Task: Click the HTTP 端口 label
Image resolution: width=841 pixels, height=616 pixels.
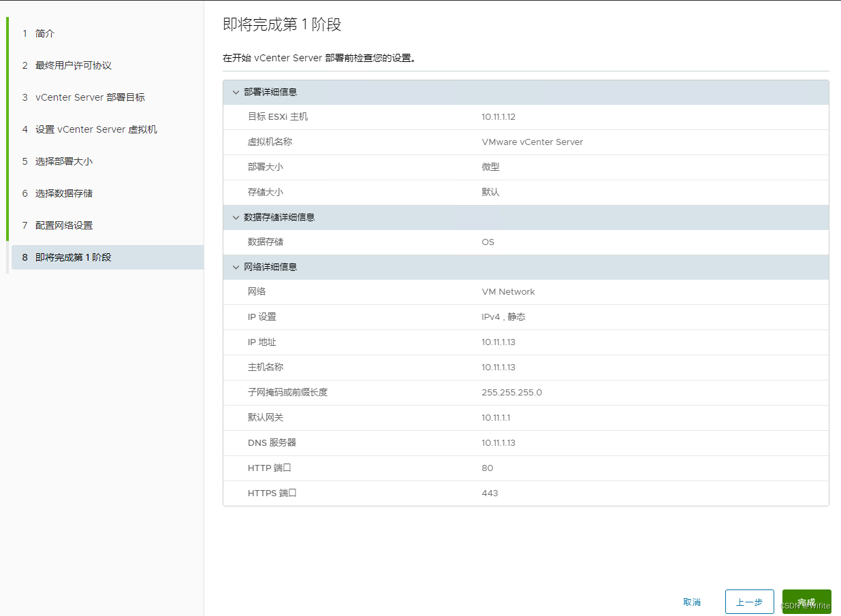Action: tap(270, 468)
